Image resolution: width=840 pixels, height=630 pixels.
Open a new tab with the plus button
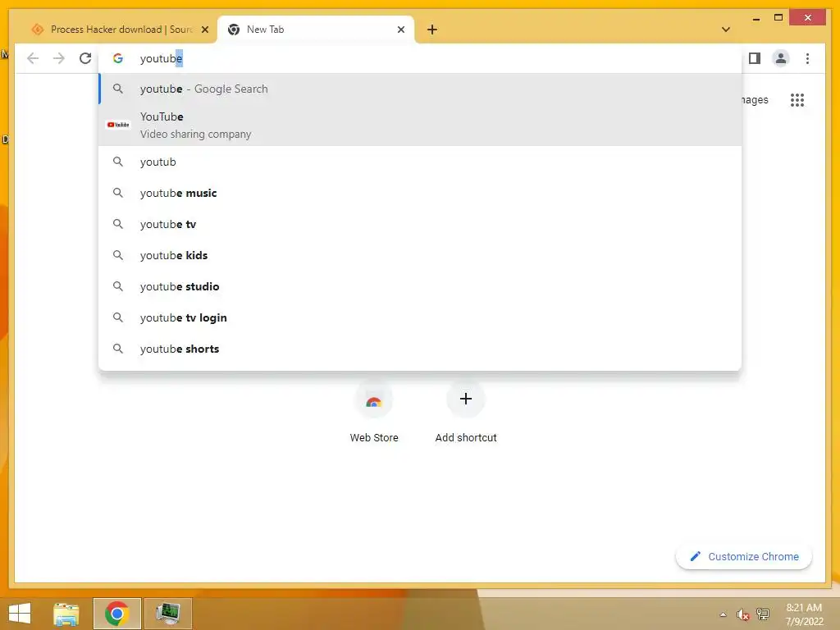[x=432, y=30]
